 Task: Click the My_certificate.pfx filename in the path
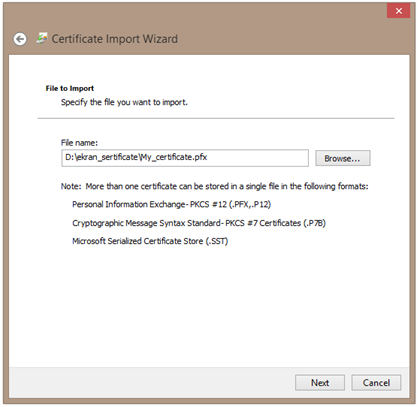(x=173, y=157)
